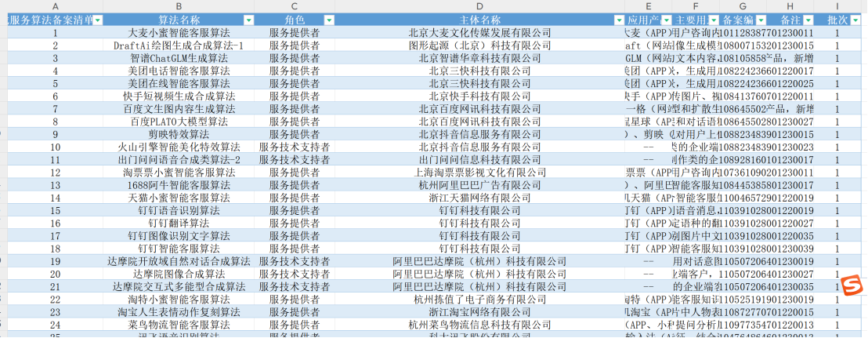Select cell 1688阿牛智能客服算法
Viewport: 868px width, 338px height.
pyautogui.click(x=179, y=185)
